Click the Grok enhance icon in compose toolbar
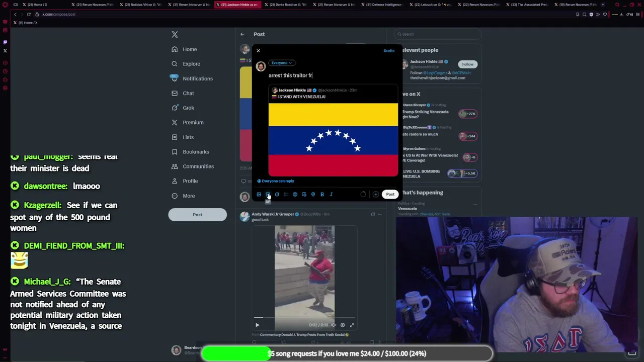 [x=277, y=195]
